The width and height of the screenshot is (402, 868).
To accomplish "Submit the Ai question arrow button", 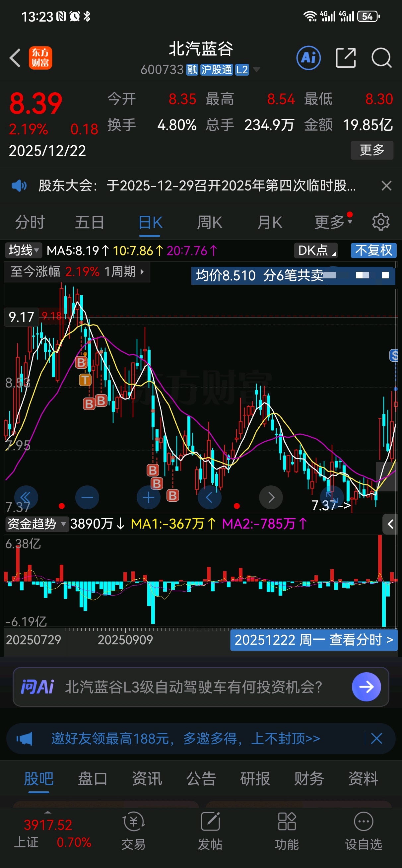I will pyautogui.click(x=366, y=687).
